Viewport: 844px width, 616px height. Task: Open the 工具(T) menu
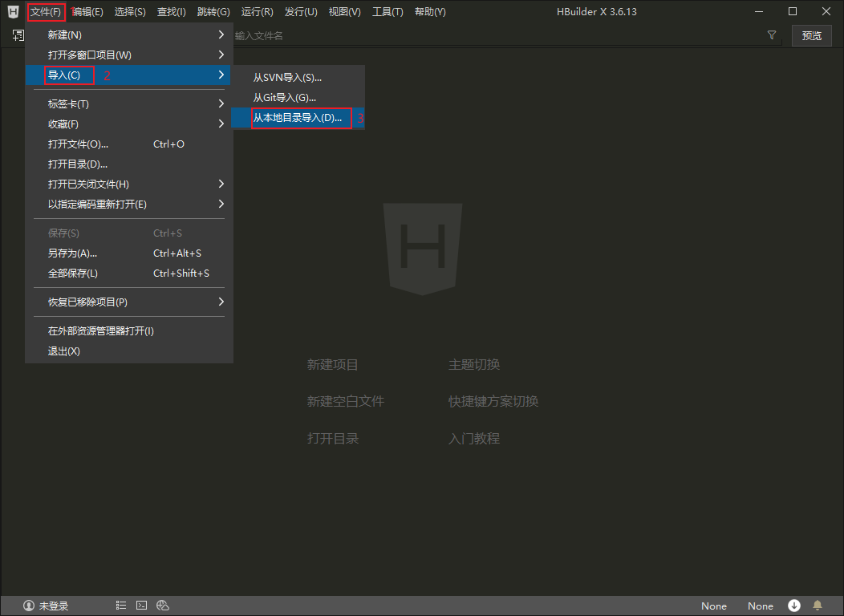(x=388, y=12)
